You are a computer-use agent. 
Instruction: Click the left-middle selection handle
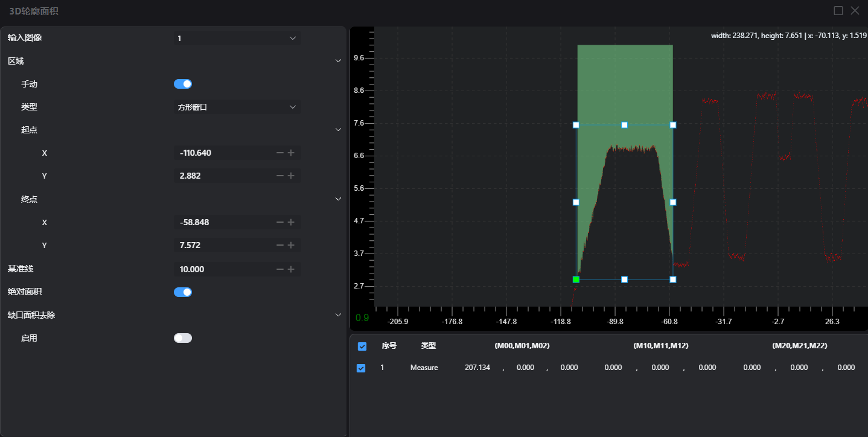tap(576, 202)
